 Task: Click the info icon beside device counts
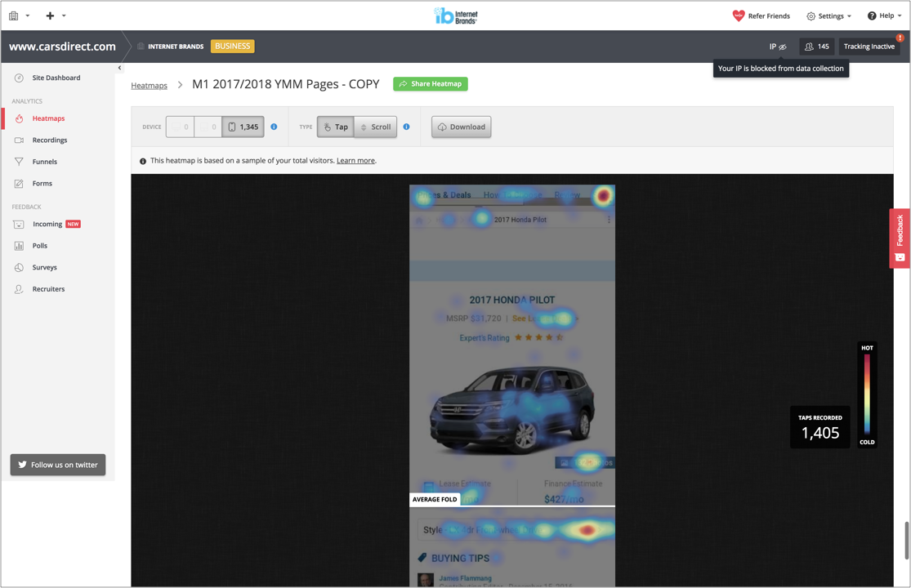[274, 127]
